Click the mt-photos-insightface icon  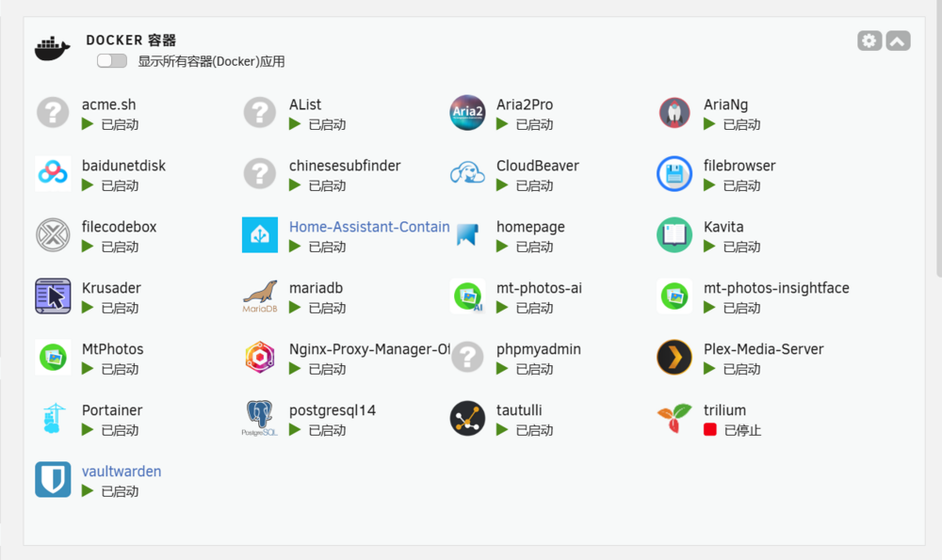pos(674,296)
